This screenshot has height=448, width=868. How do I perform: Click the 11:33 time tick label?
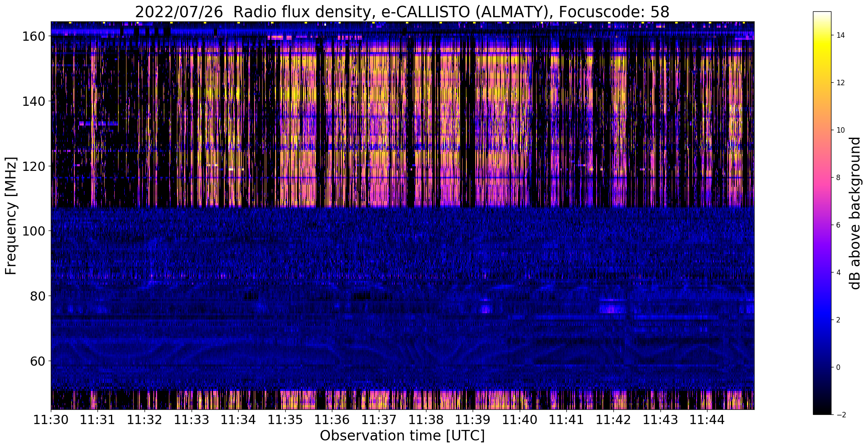[x=192, y=419]
